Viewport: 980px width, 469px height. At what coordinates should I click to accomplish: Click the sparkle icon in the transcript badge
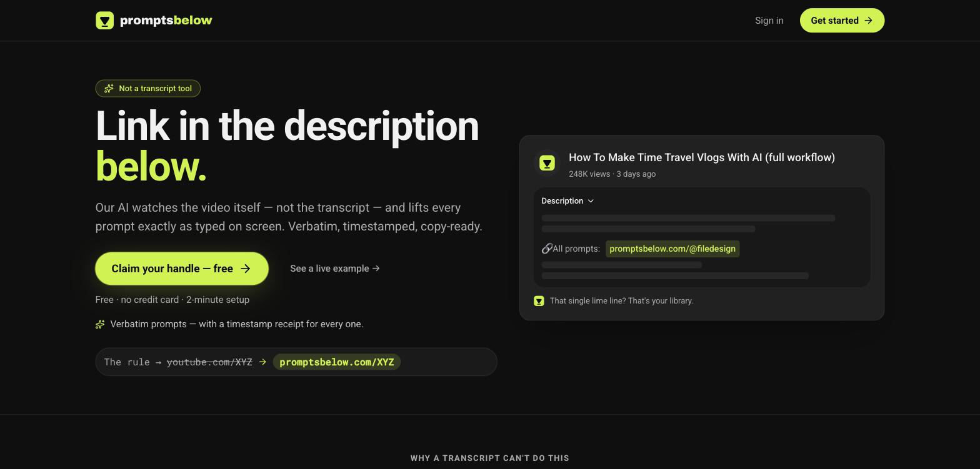pyautogui.click(x=109, y=89)
